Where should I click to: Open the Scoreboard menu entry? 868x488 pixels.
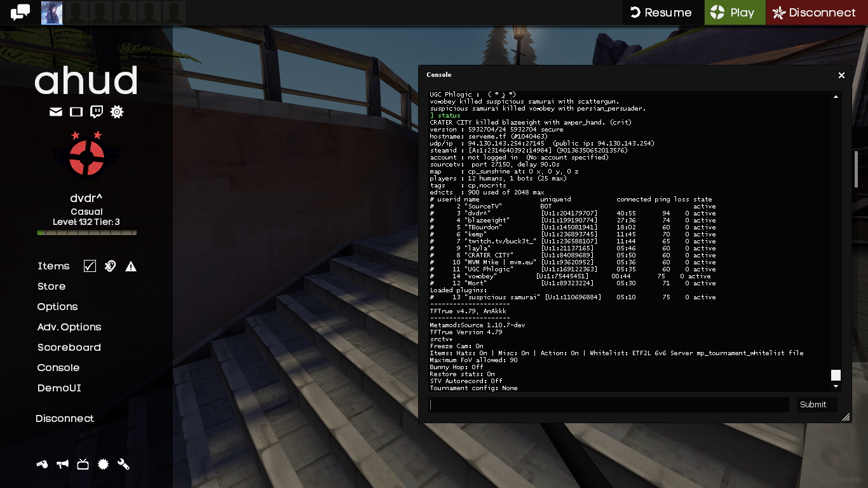tap(69, 348)
